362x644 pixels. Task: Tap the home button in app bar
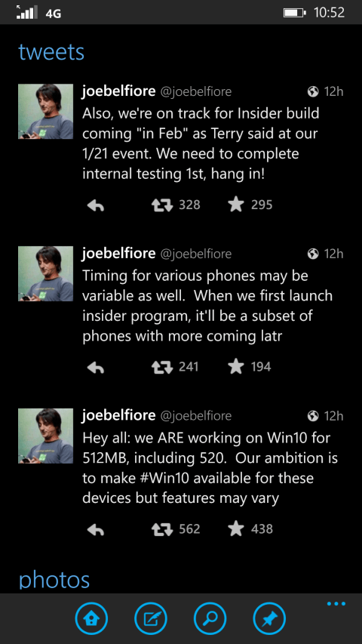91,618
